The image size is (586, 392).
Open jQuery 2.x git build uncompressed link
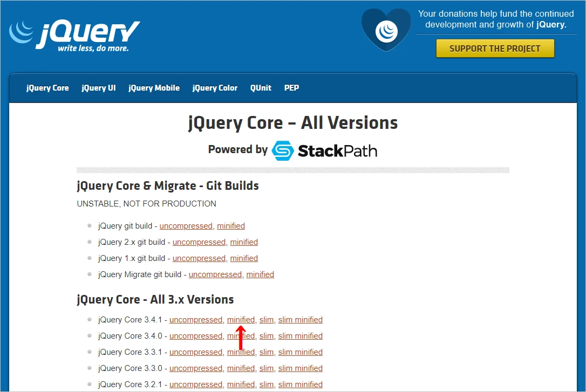pyautogui.click(x=199, y=242)
